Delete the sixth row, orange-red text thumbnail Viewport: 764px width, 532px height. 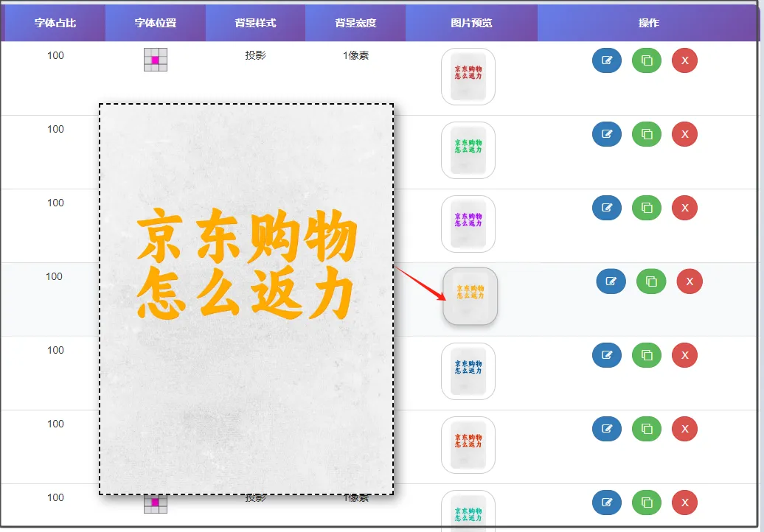(x=684, y=429)
